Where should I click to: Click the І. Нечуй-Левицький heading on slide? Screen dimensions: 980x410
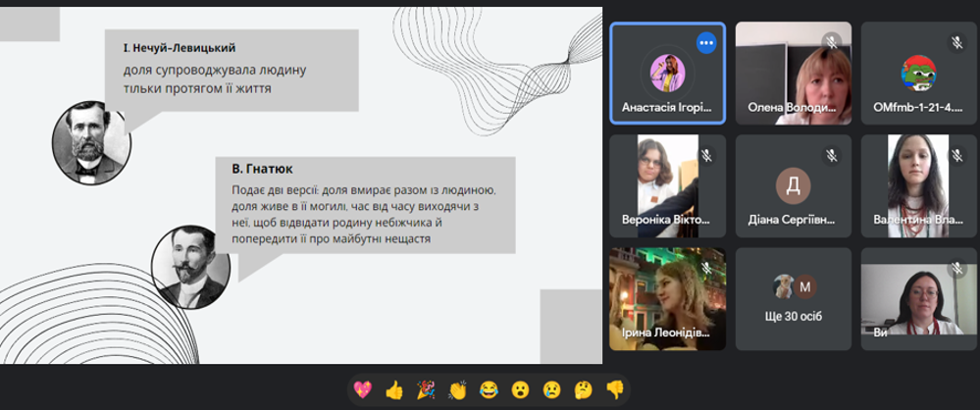click(180, 48)
